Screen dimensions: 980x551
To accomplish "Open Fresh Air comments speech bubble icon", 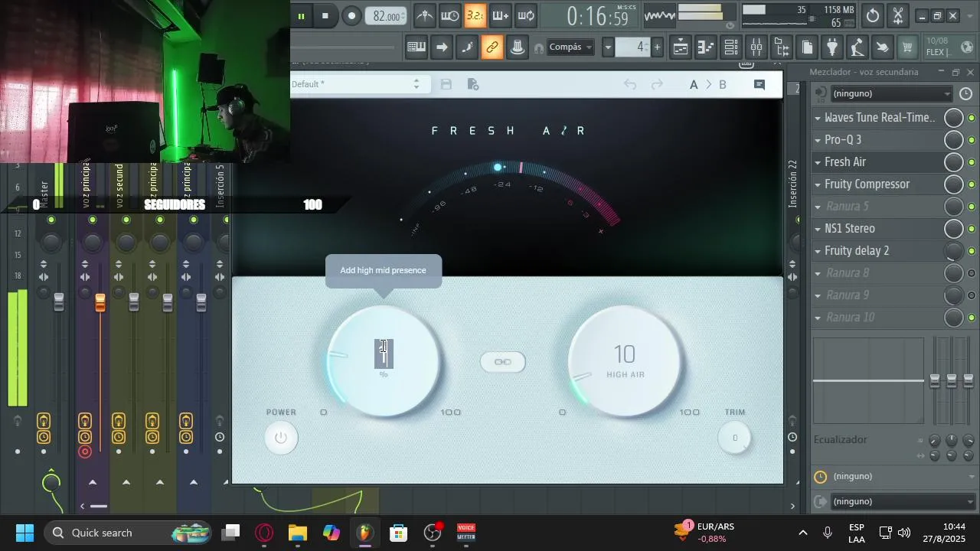I will pos(759,84).
